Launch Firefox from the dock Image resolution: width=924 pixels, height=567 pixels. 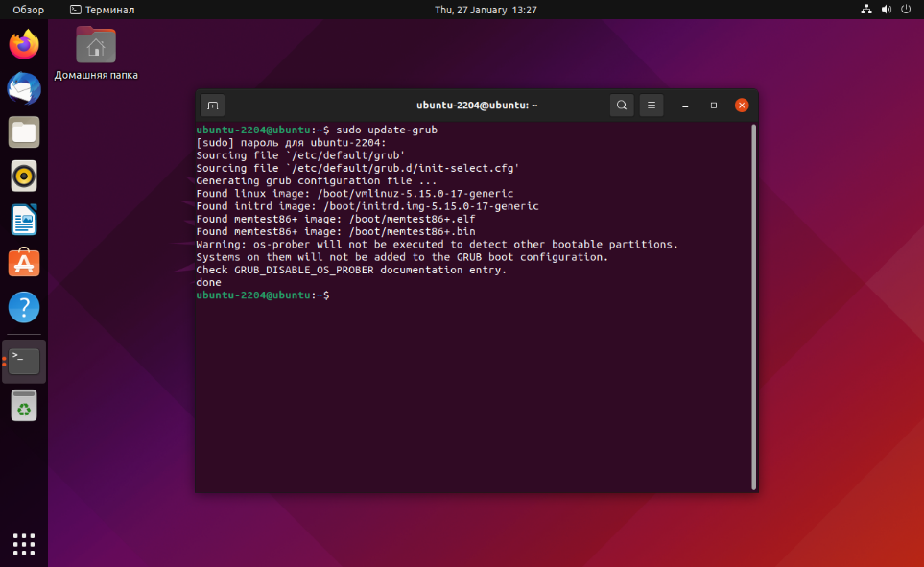pyautogui.click(x=24, y=45)
